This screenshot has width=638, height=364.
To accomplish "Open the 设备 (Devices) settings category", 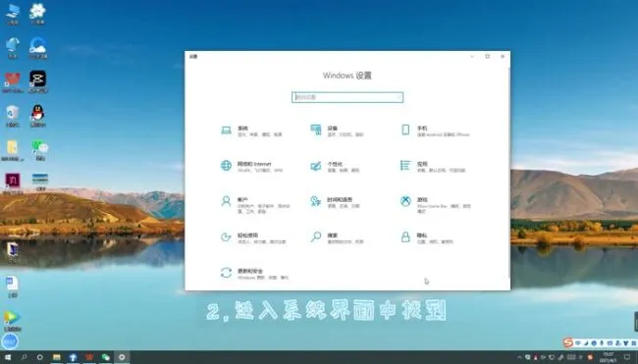I will (337, 130).
